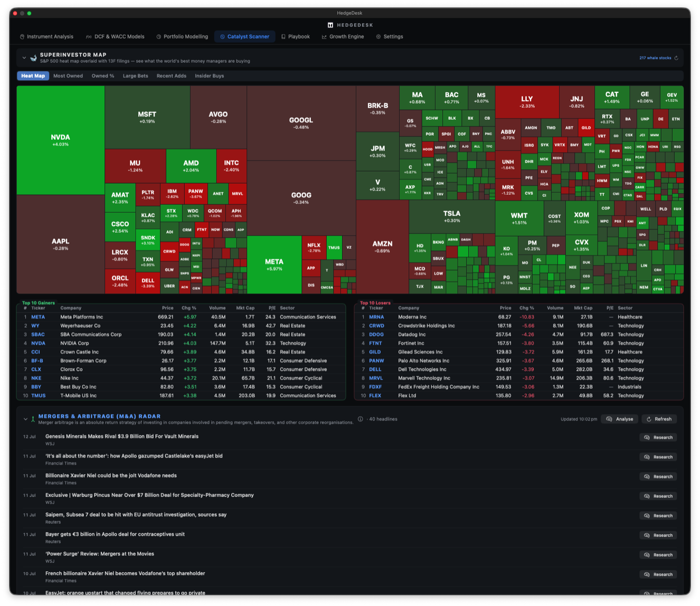Click the AAPL heat map tile
This screenshot has width=700, height=606.
[x=60, y=244]
